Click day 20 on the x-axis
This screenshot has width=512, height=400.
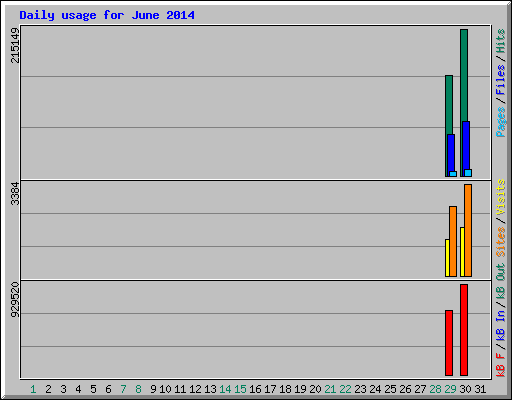[315, 389]
